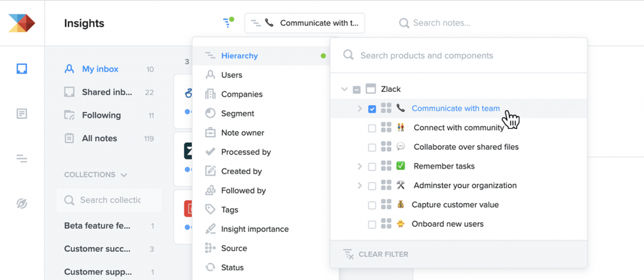Click the productboard logo icon
Image resolution: width=644 pixels, height=280 pixels.
[x=22, y=23]
